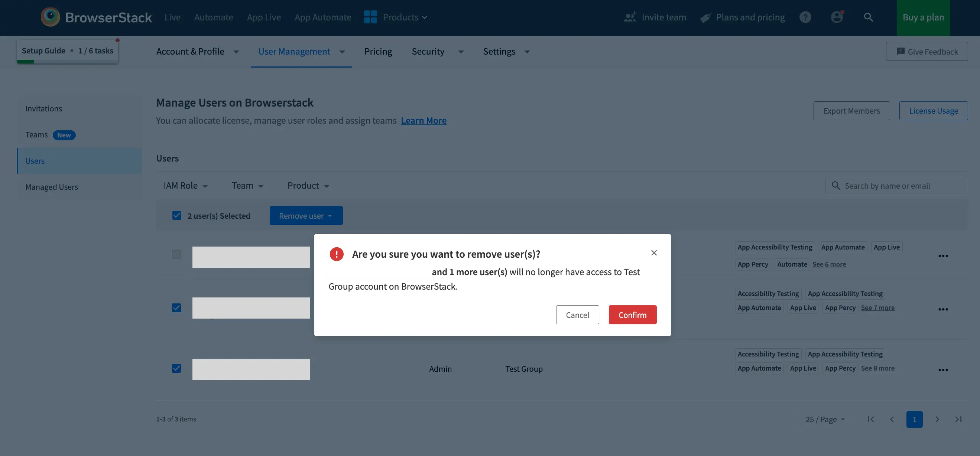Go to the last page of results
This screenshot has height=456, width=980.
[x=958, y=419]
